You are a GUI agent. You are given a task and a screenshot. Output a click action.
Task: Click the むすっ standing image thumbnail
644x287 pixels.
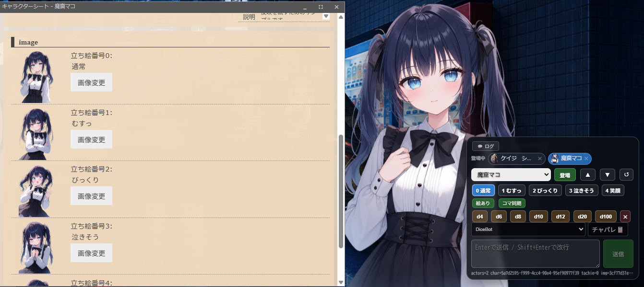36,134
